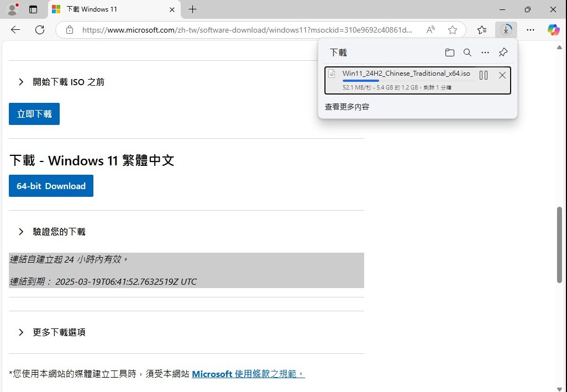Screen dimensions: 567x392
Task: Click the 連結到期 timestamp text
Action: [x=103, y=282]
